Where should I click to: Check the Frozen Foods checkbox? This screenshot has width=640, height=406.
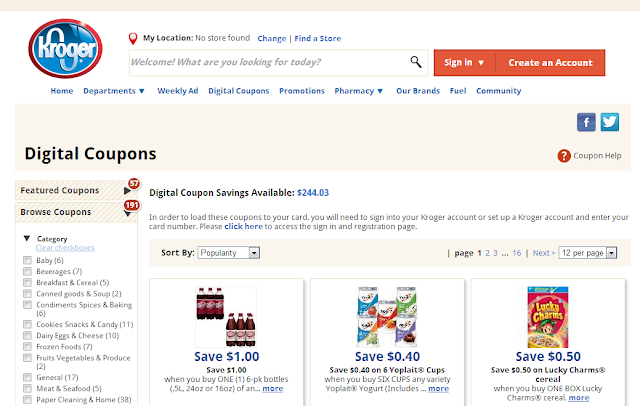(x=27, y=346)
